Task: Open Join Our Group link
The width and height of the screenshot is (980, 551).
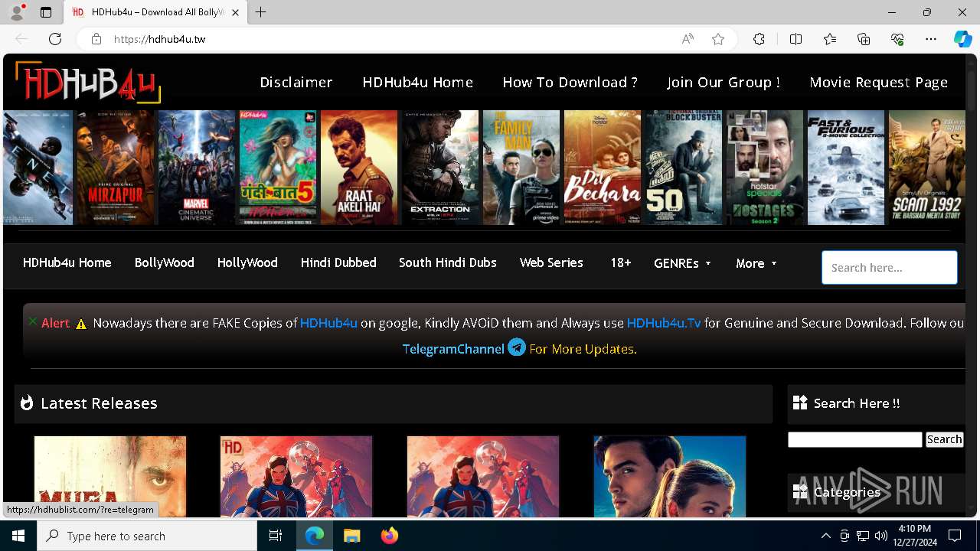Action: pyautogui.click(x=724, y=82)
